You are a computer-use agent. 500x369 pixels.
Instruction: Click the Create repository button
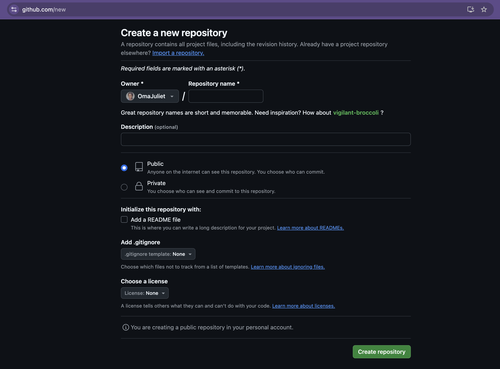382,352
